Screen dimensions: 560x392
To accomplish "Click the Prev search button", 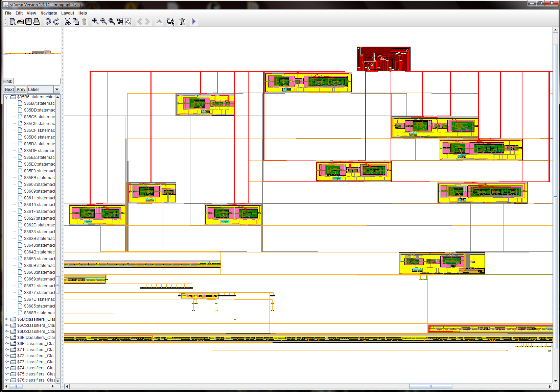I will (21, 90).
